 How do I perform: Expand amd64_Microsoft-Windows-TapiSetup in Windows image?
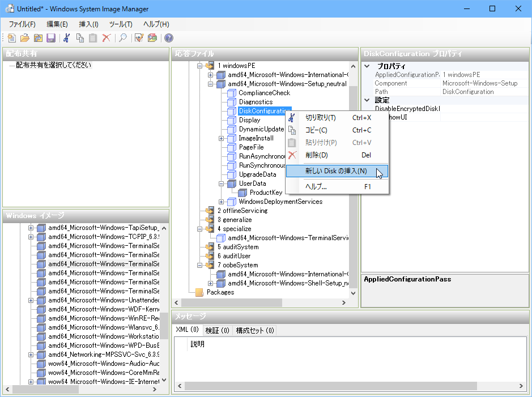point(31,228)
